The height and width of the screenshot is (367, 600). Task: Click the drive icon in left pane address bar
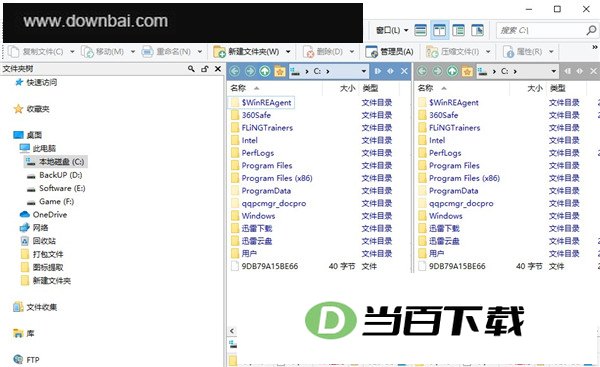[x=295, y=71]
